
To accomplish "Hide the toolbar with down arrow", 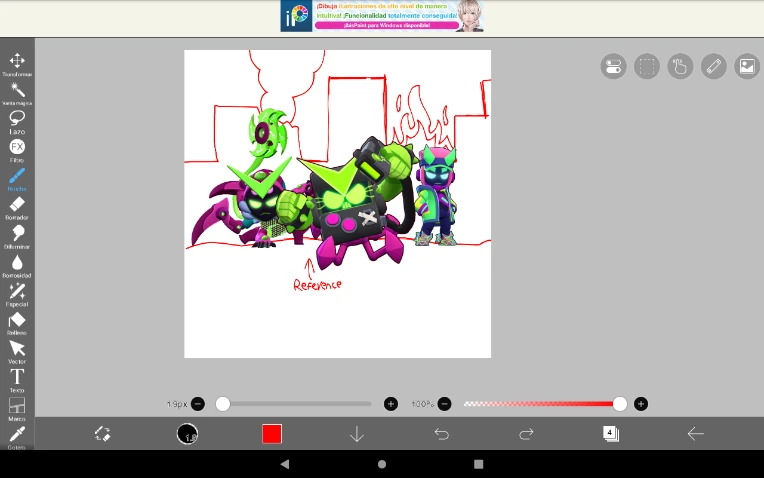I will pos(357,434).
